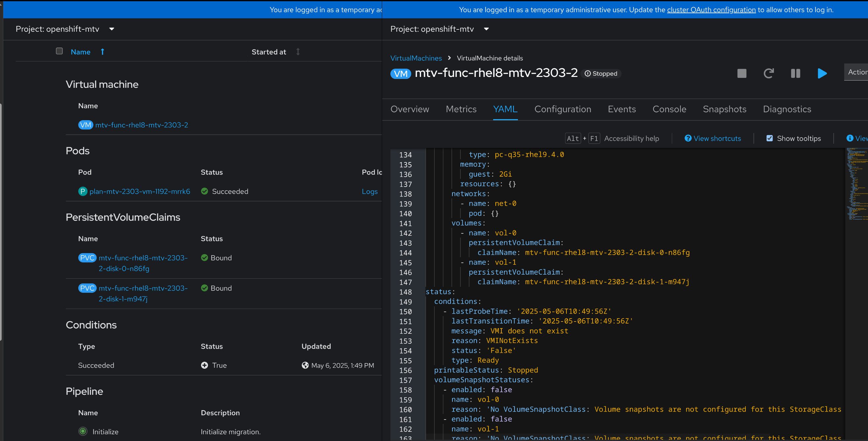The image size is (868, 441).
Task: Check the select-all checkbox in table header
Action: pyautogui.click(x=59, y=51)
